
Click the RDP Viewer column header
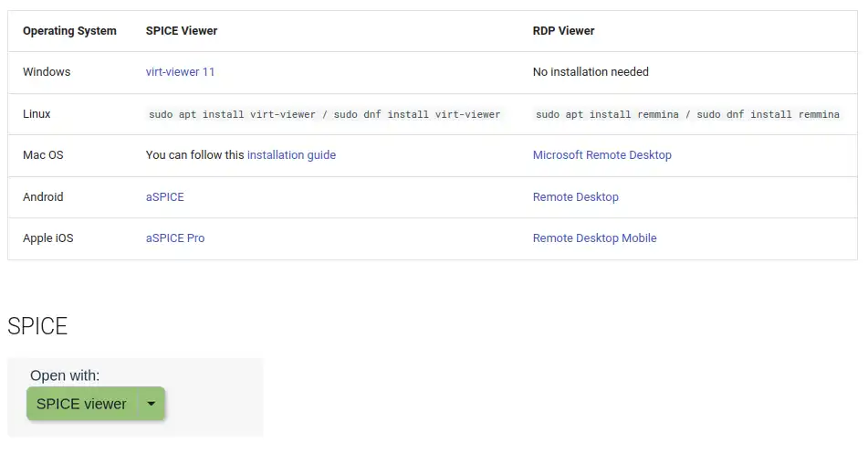563,31
